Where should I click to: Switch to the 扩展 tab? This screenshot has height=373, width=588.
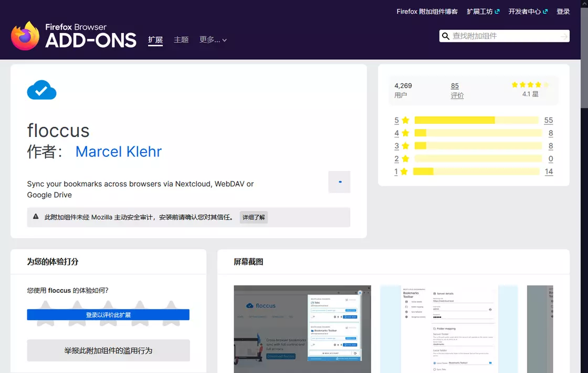[155, 40]
